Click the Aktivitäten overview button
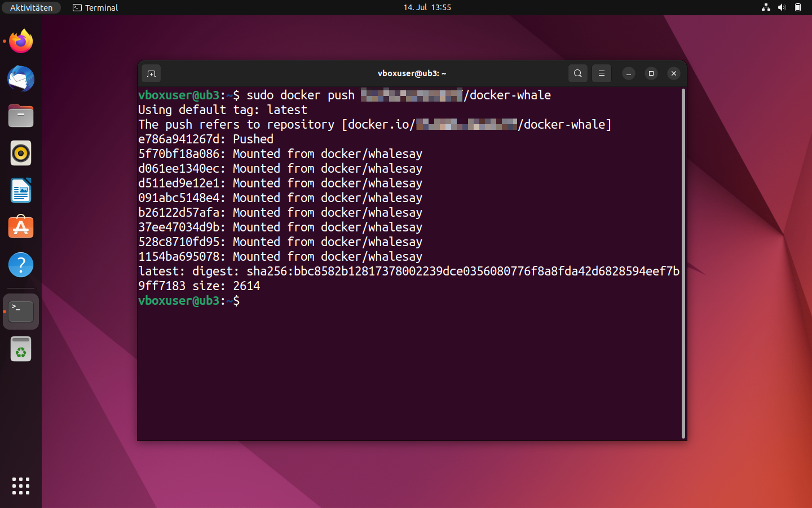 pyautogui.click(x=31, y=7)
